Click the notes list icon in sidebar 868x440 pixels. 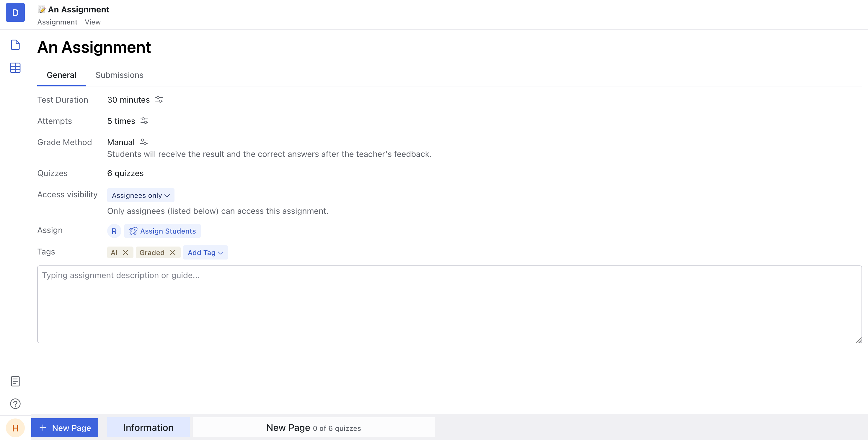15,381
